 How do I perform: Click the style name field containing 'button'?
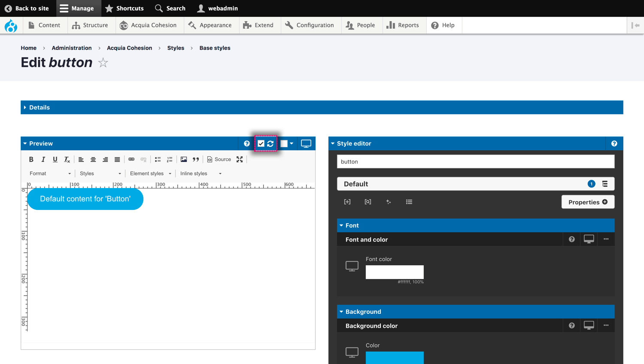(475, 162)
